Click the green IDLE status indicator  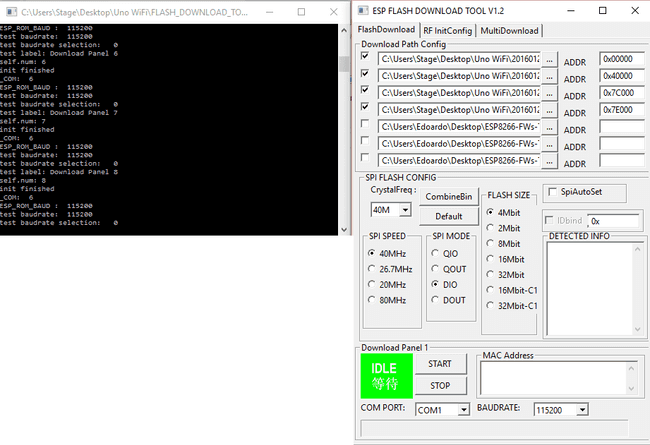coord(386,376)
